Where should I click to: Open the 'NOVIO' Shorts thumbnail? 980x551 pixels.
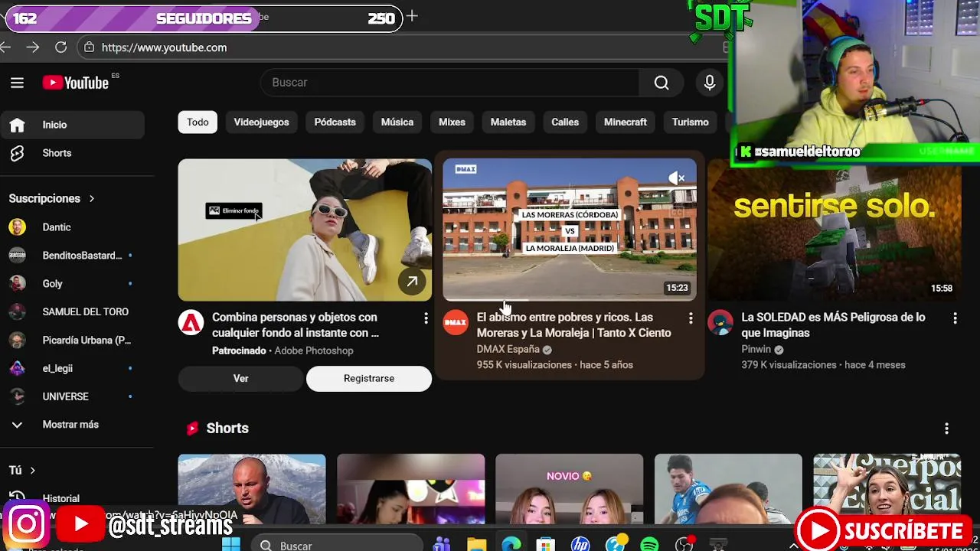point(570,490)
